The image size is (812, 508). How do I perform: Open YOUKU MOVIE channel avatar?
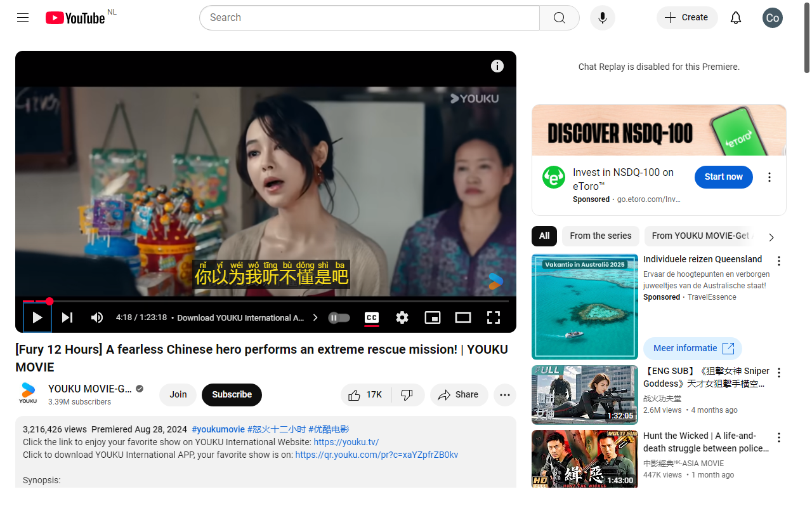(28, 394)
